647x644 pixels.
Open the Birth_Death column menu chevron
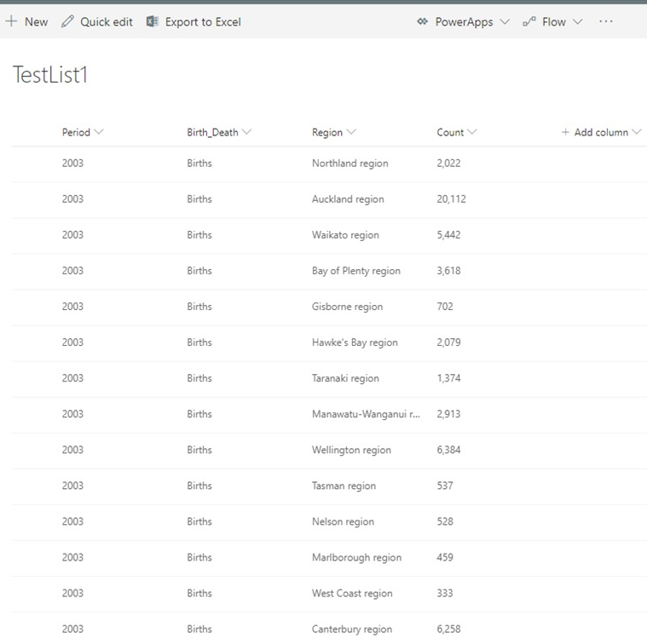point(246,132)
